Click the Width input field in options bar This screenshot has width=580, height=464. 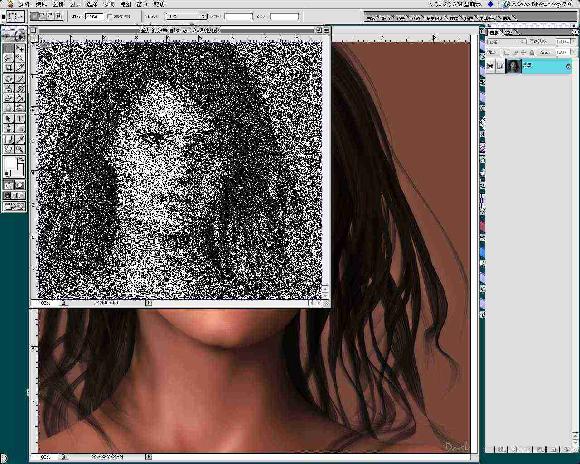[239, 17]
